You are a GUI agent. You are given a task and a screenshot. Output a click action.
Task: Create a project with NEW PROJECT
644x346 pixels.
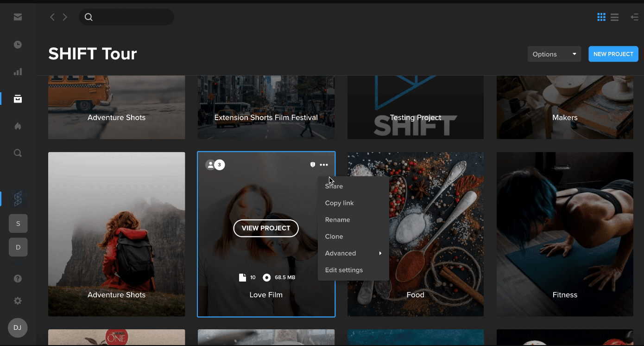point(613,54)
